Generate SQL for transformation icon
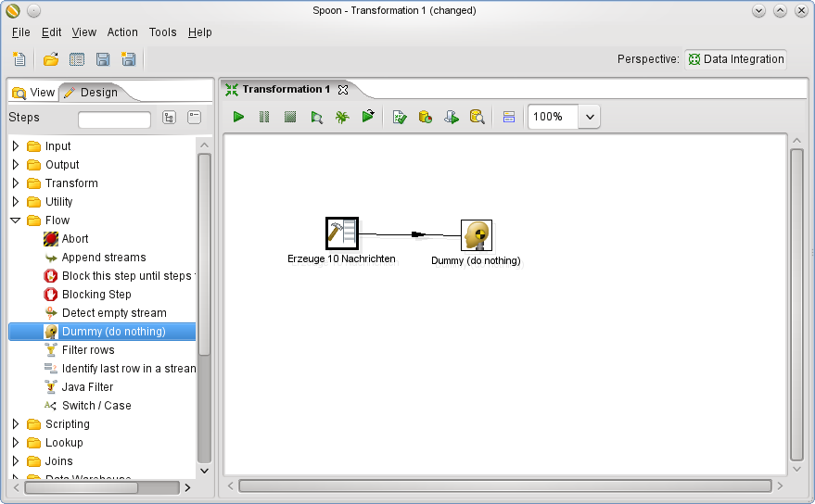 click(452, 117)
